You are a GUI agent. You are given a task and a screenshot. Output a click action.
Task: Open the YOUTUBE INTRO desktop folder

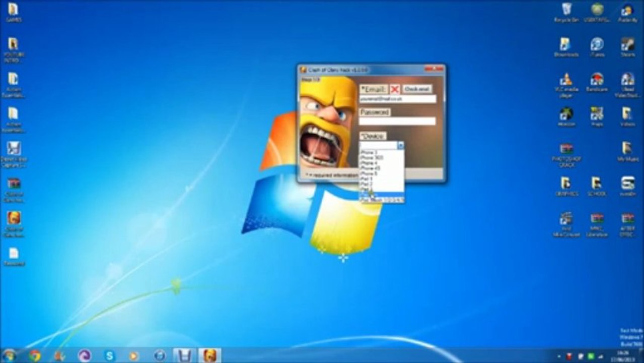(13, 49)
